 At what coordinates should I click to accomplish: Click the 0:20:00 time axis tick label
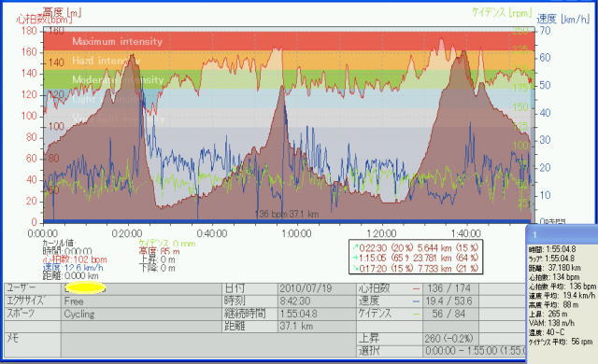coord(127,233)
